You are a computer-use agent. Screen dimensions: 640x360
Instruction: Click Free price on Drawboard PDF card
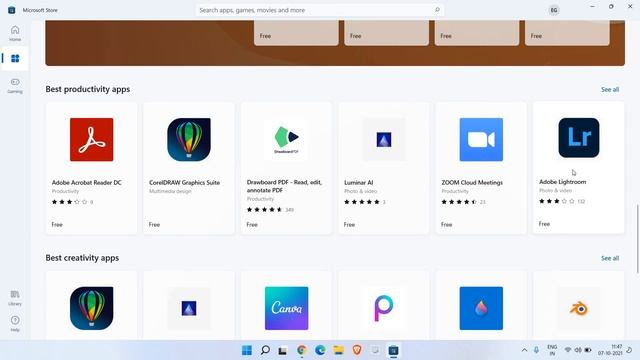252,224
